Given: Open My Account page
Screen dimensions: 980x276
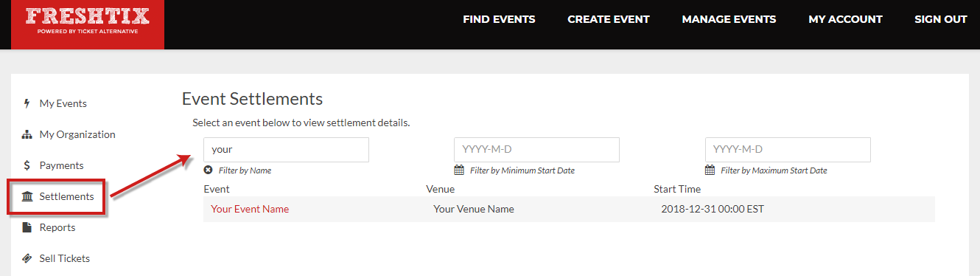Looking at the screenshot, I should tap(845, 19).
